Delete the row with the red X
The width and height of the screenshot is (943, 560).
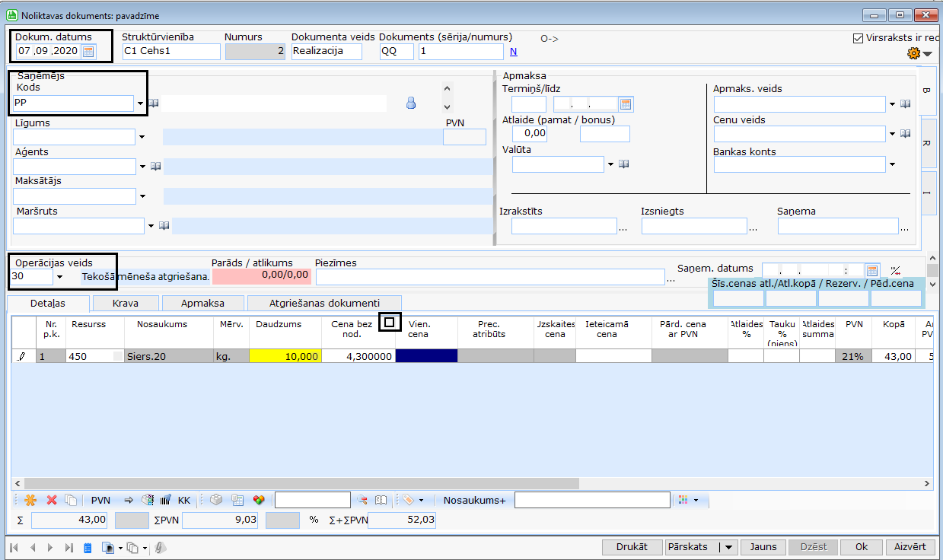click(52, 500)
